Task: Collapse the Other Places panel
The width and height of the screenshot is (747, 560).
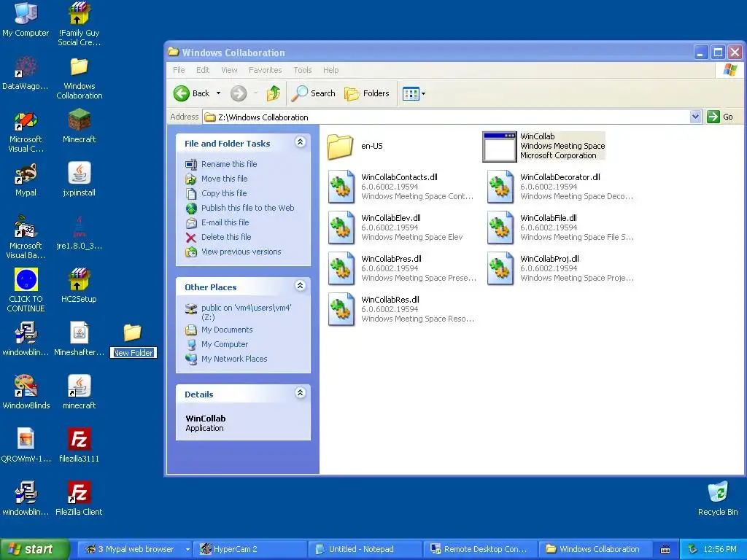Action: pyautogui.click(x=300, y=286)
